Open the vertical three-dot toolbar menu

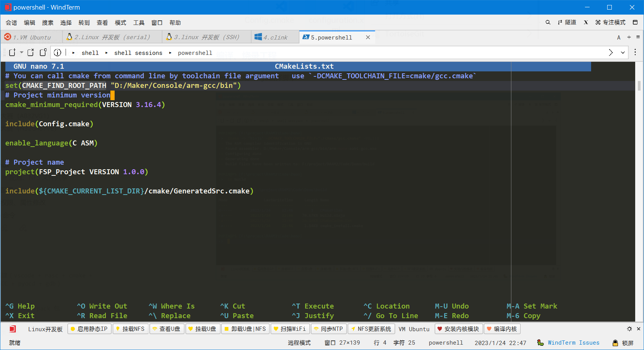(x=635, y=52)
